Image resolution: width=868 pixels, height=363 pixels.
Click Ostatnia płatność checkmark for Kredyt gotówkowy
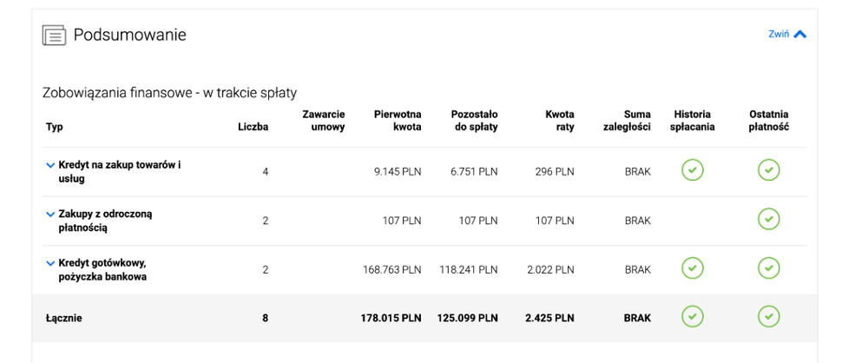coord(768,268)
